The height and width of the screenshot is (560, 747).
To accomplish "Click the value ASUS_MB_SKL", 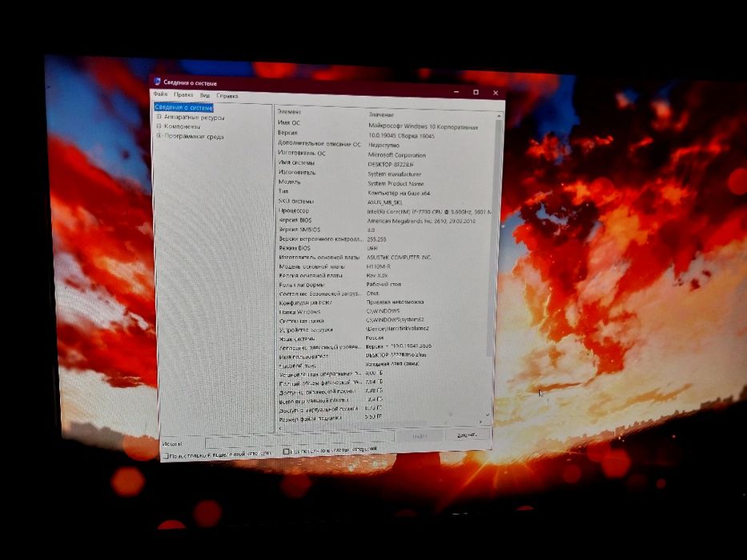I will [384, 202].
